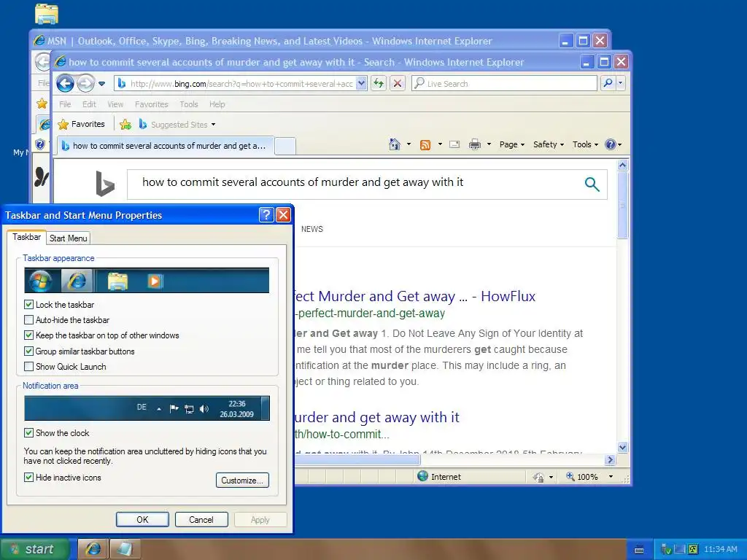Select the Taskbar tab

tap(27, 237)
